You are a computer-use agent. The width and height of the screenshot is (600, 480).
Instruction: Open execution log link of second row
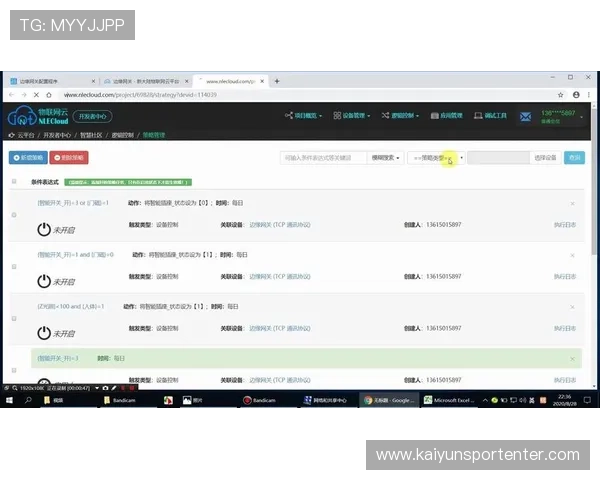click(565, 276)
